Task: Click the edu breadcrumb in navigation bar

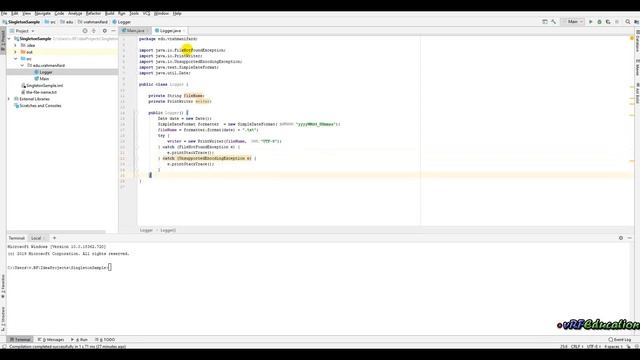Action: coord(67,22)
